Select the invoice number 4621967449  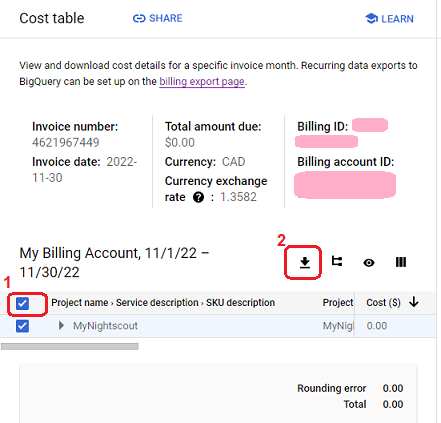tap(66, 143)
